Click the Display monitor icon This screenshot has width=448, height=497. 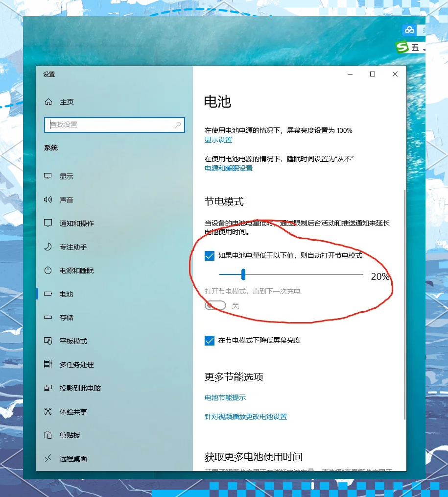(48, 176)
